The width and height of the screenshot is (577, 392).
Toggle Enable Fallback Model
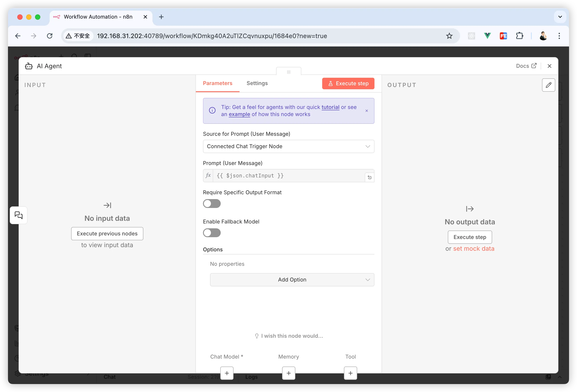tap(212, 233)
